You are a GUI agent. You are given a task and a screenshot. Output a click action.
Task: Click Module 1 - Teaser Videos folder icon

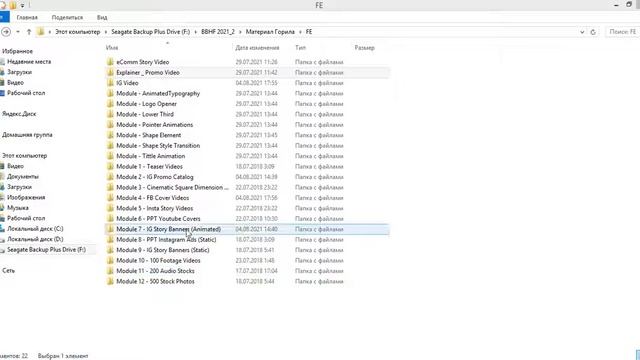tap(110, 167)
